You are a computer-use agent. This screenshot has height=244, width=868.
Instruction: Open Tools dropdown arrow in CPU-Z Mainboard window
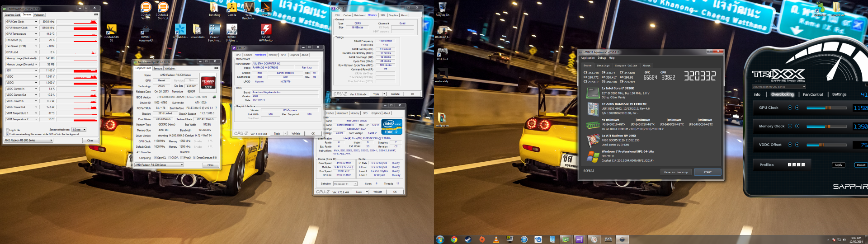(284, 134)
